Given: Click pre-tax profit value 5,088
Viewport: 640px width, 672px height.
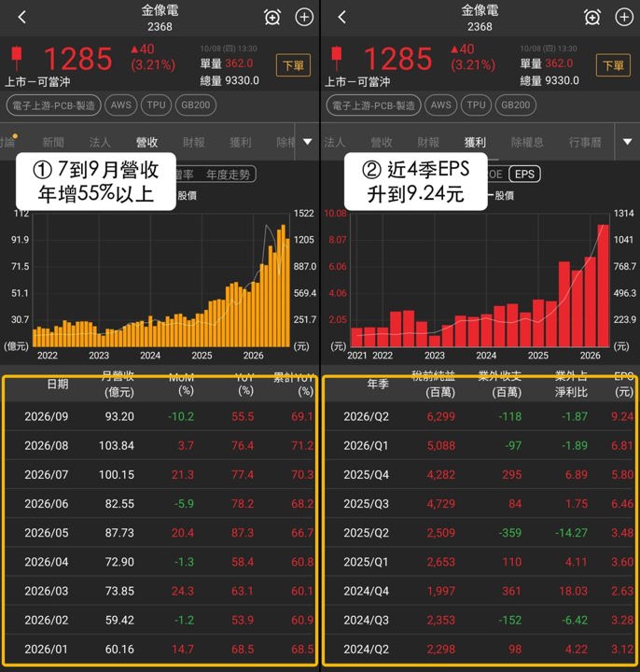Looking at the screenshot, I should (440, 446).
